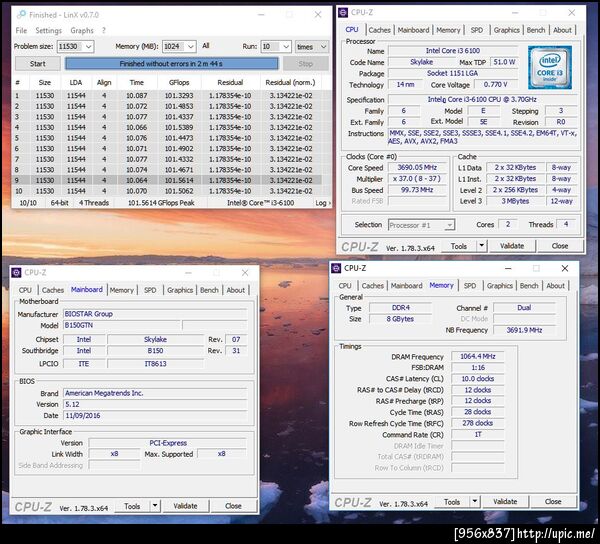Switch to Caches tab in top-right CPU-Z window
The height and width of the screenshot is (544, 600).
coord(379,30)
